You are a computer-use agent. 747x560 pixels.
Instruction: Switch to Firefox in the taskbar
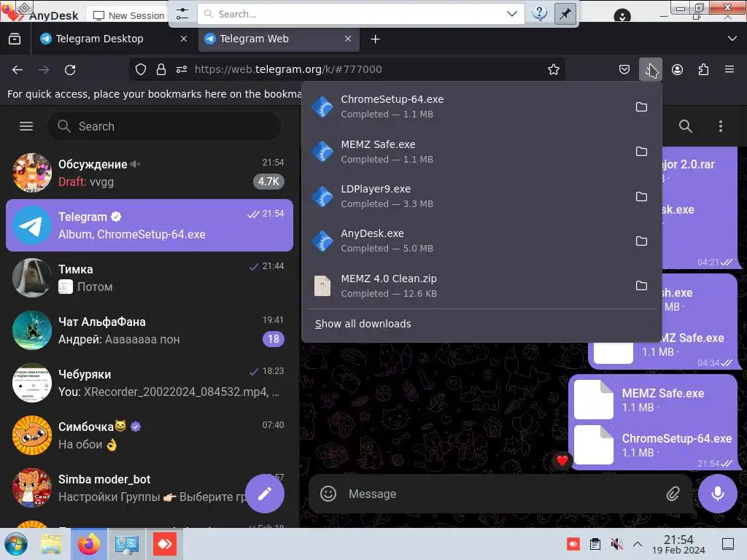pyautogui.click(x=89, y=544)
